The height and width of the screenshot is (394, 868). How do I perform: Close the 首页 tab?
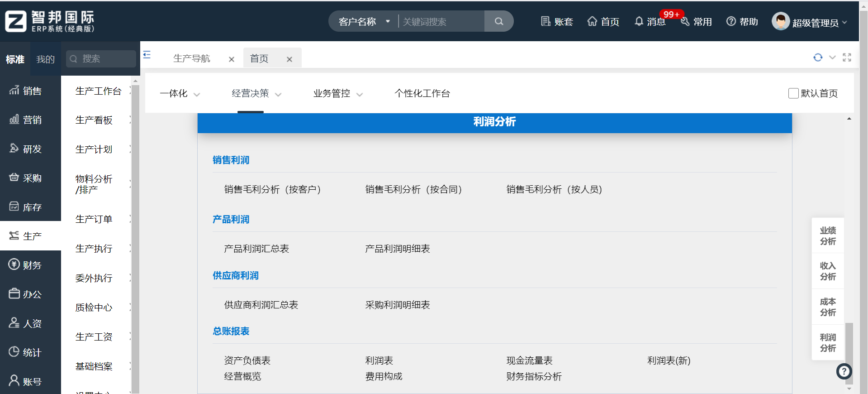(x=289, y=59)
